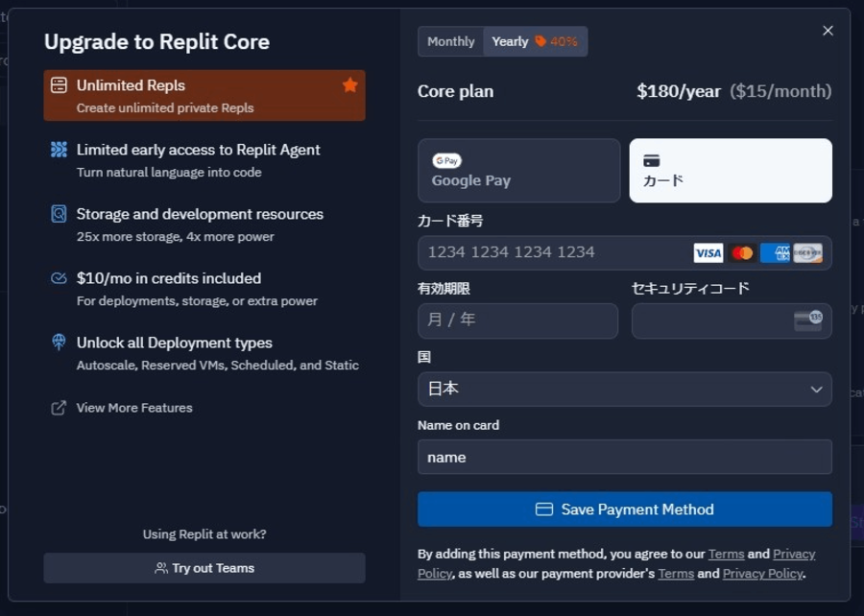Open payment provider's Privacy Policy link
This screenshot has height=616, width=864.
pos(762,574)
